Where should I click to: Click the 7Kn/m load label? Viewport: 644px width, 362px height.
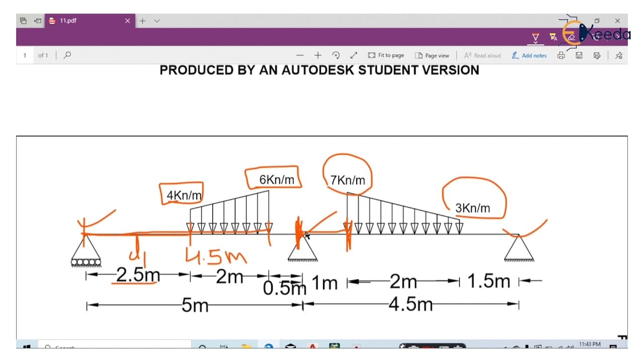348,180
